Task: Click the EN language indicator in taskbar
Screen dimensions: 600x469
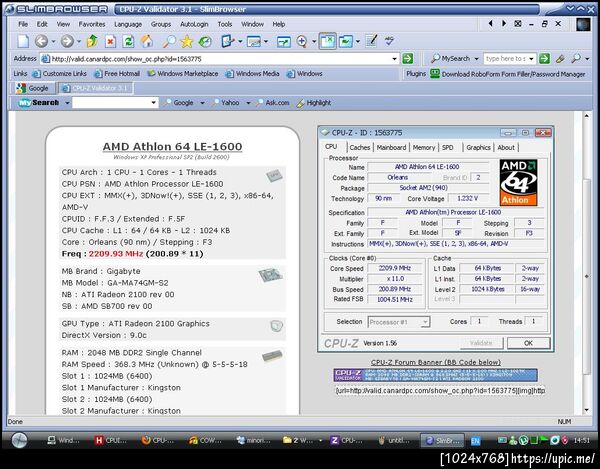Action: click(x=475, y=441)
